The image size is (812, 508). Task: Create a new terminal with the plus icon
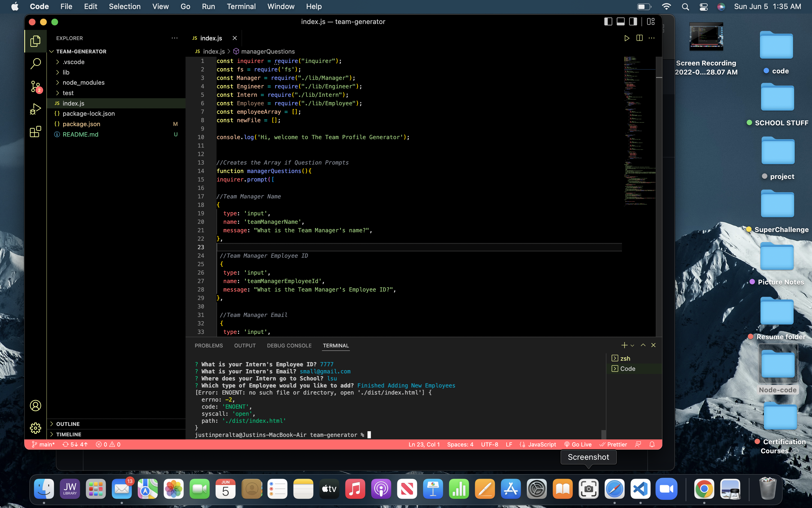624,345
